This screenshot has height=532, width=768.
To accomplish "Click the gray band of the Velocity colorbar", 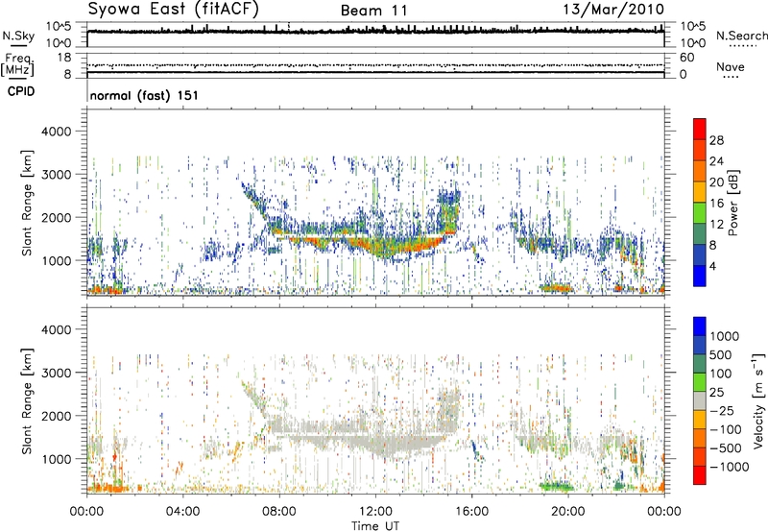I will [700, 401].
